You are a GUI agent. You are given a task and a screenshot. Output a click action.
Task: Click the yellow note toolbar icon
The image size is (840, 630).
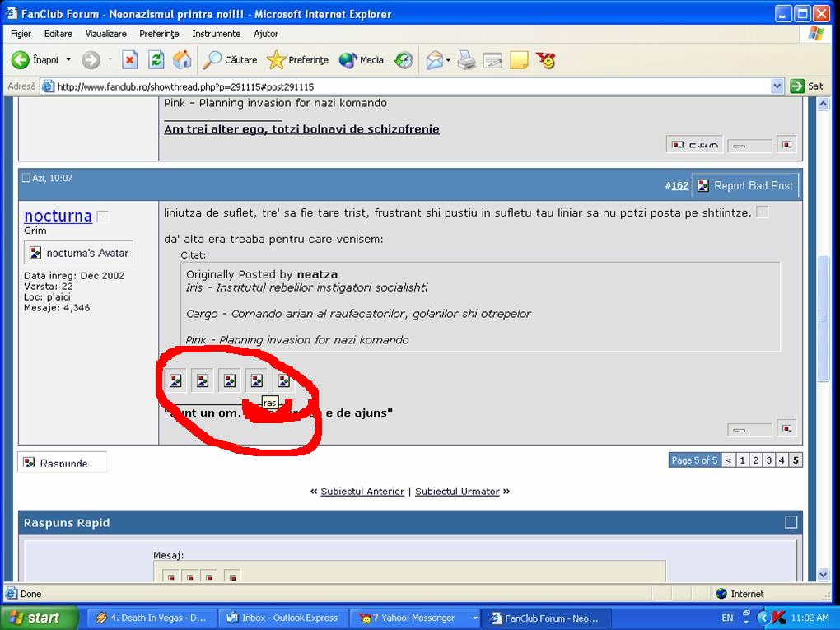coord(519,60)
